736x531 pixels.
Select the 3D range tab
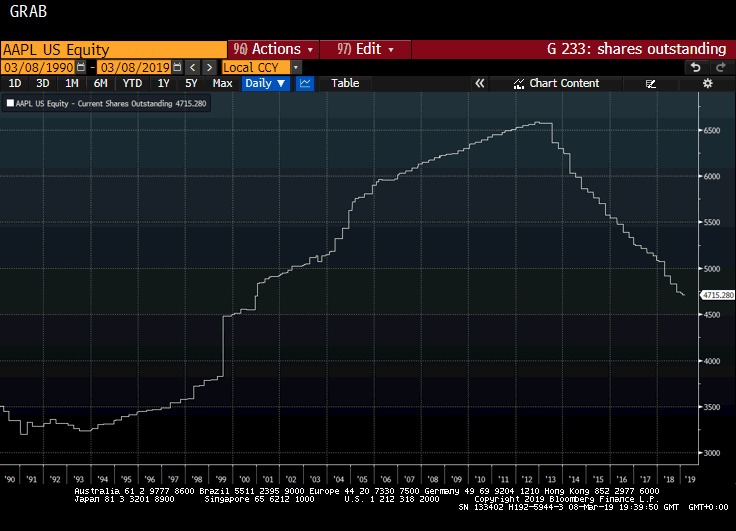coord(43,84)
